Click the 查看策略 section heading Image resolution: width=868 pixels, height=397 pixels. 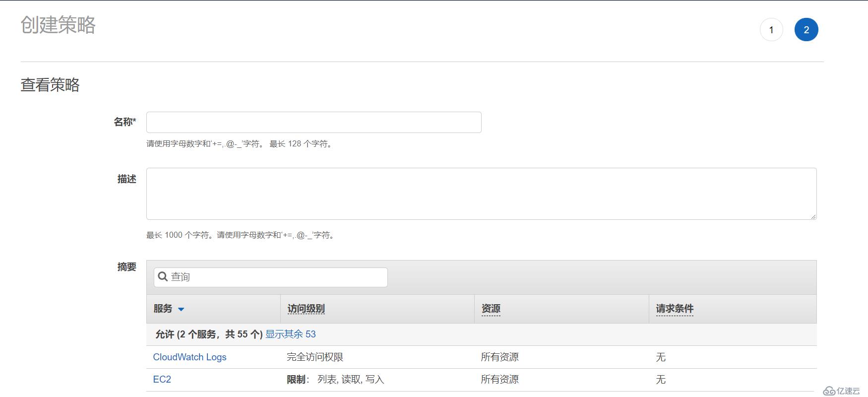click(50, 85)
